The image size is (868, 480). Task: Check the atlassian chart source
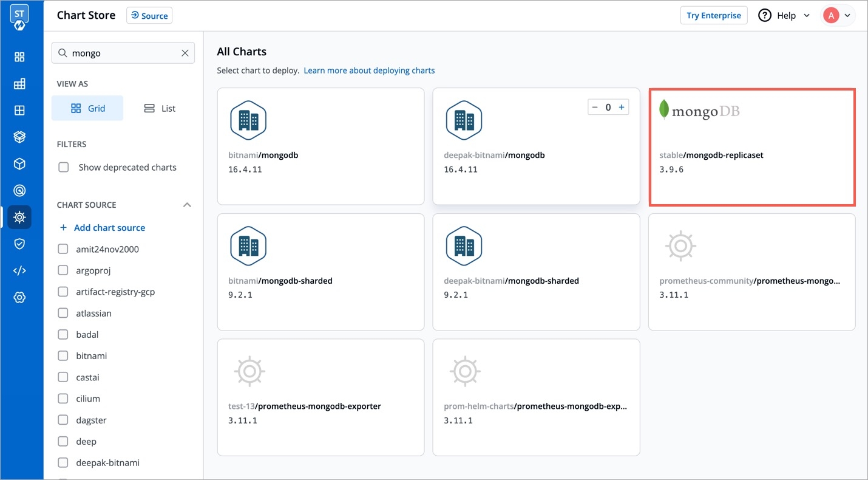point(63,314)
